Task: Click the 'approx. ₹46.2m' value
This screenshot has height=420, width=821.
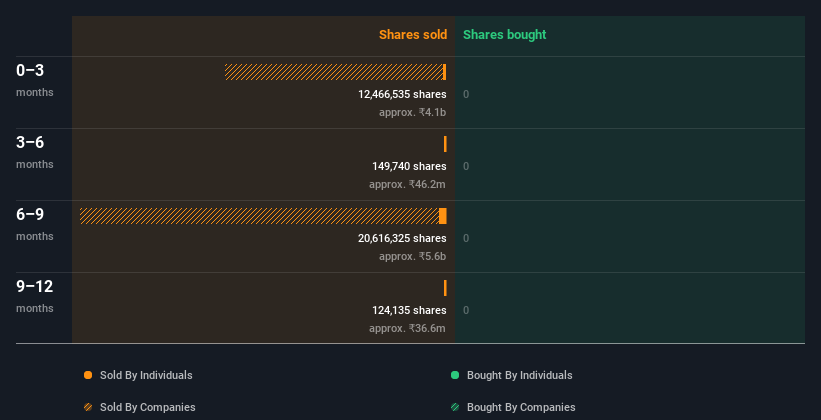Action: [407, 184]
